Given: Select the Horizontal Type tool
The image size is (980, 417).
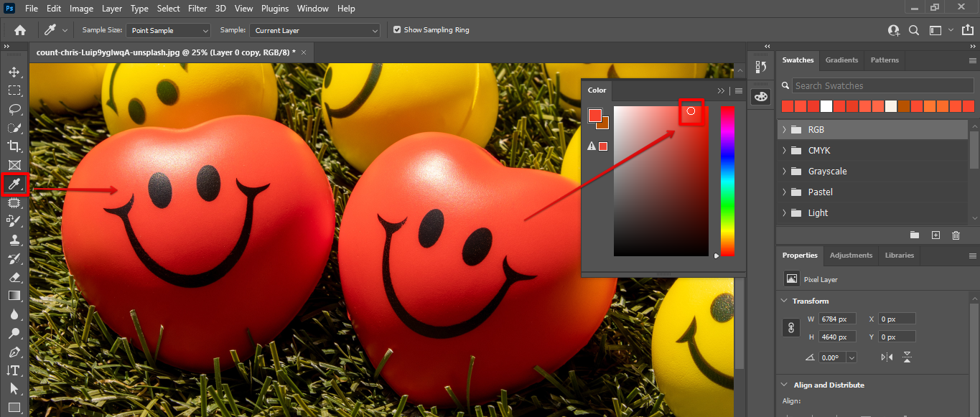Looking at the screenshot, I should 14,370.
